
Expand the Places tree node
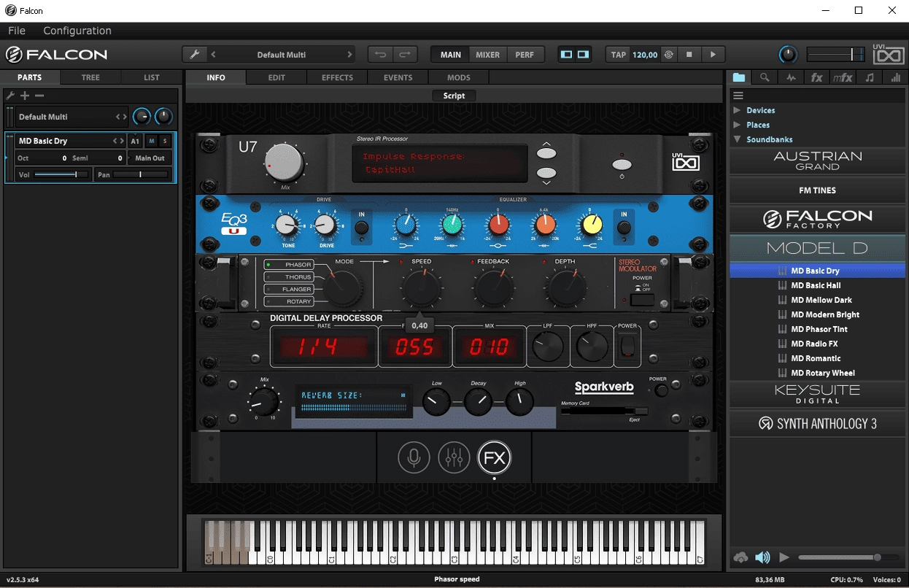click(737, 125)
